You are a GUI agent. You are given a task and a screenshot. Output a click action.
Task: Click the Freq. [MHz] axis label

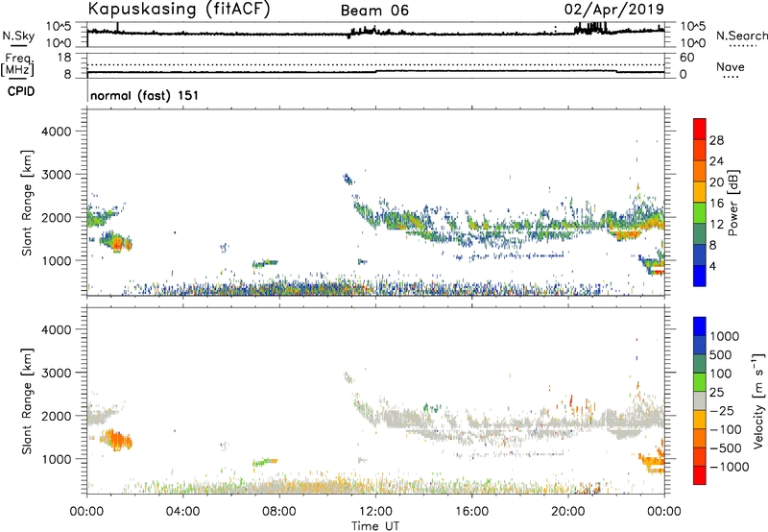pos(17,65)
